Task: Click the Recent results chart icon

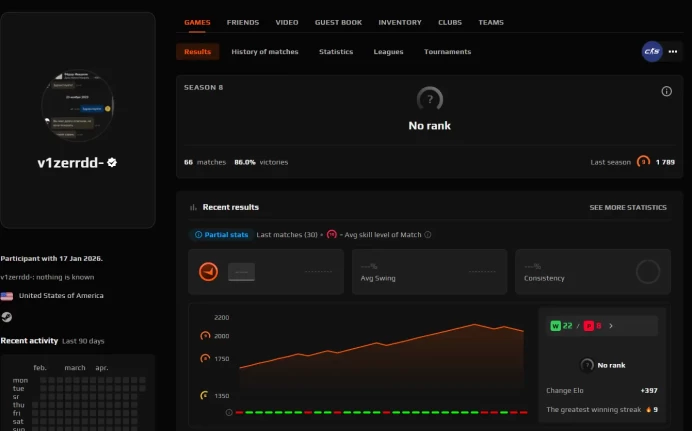Action: [x=193, y=207]
